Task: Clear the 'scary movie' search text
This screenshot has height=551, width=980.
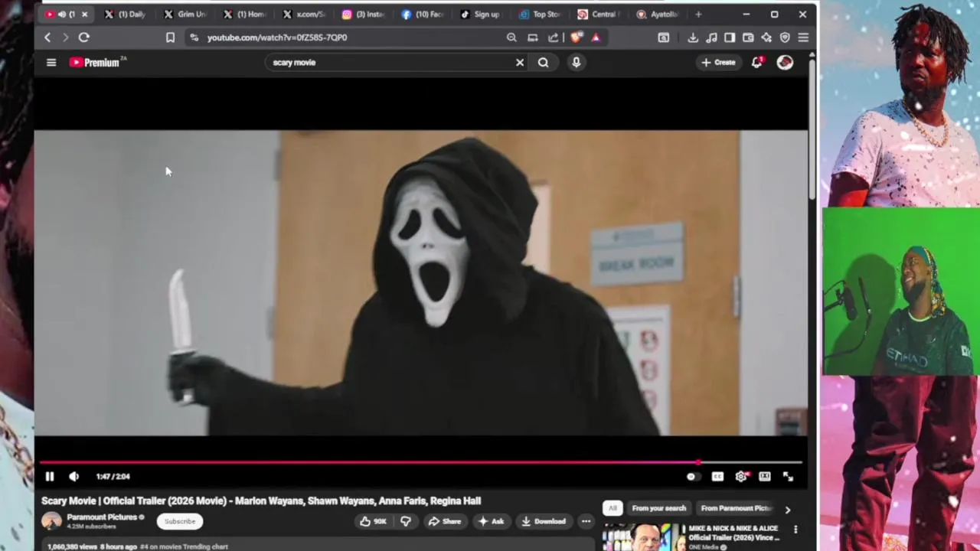Action: (520, 63)
